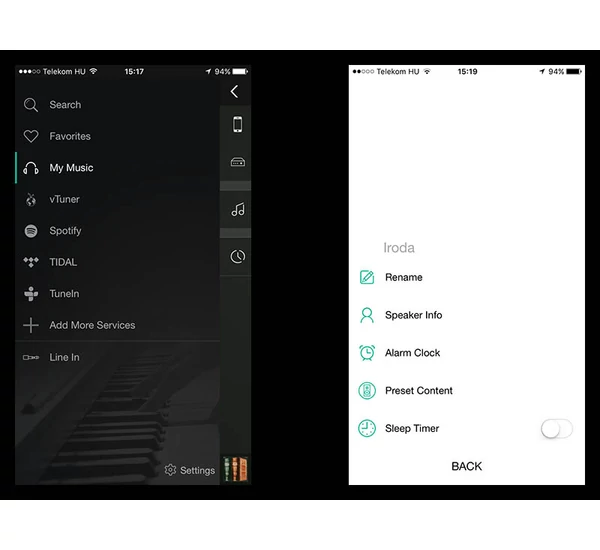This screenshot has width=600, height=550.
Task: Select My Music in the sidebar
Action: coord(70,168)
